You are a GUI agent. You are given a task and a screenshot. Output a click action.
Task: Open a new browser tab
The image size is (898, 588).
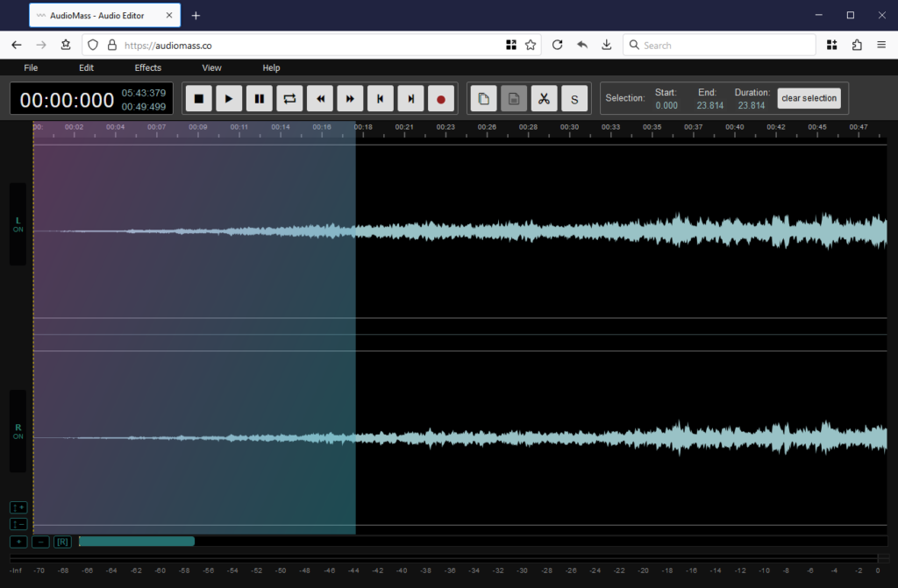pos(196,16)
